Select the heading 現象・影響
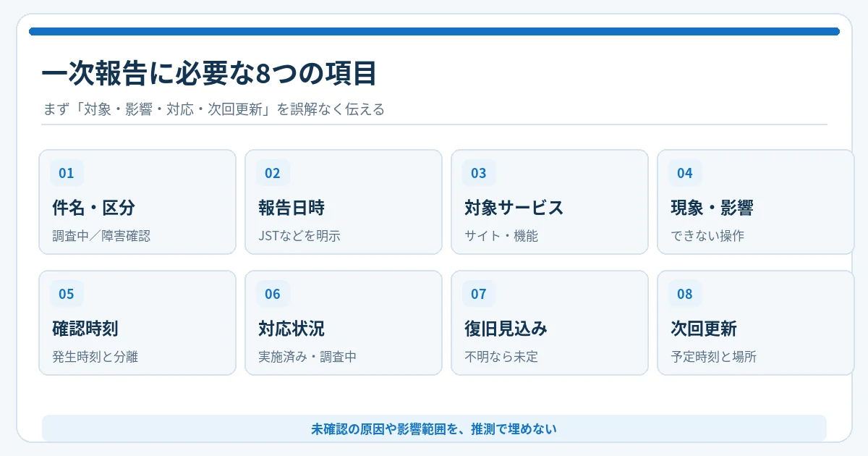 click(712, 208)
